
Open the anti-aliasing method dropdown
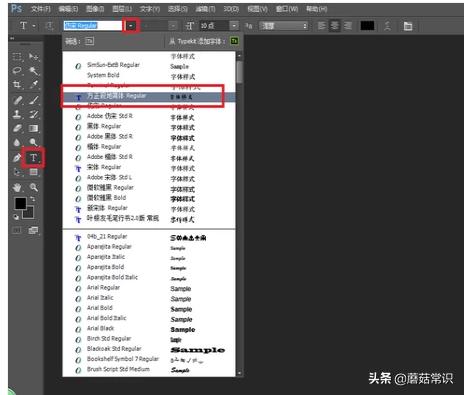coord(284,26)
